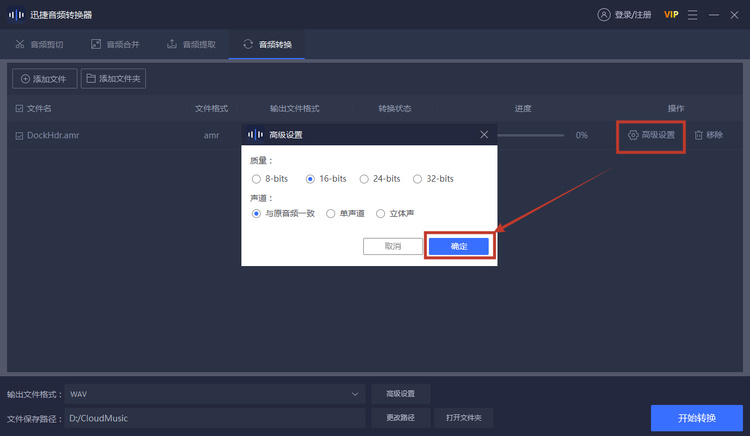Open the hamburger main menu icon
The image size is (750, 436).
pos(692,15)
